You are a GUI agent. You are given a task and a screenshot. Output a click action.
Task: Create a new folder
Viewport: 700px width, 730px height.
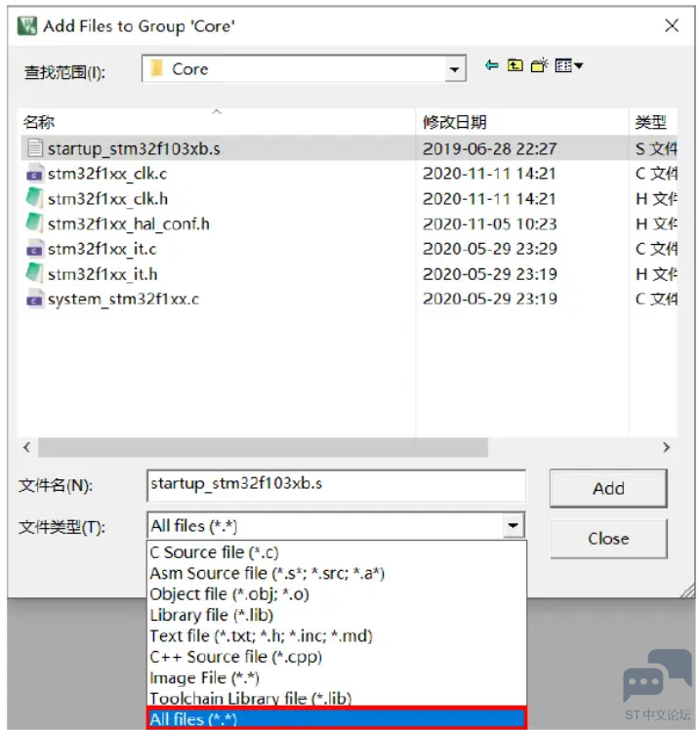pos(539,65)
